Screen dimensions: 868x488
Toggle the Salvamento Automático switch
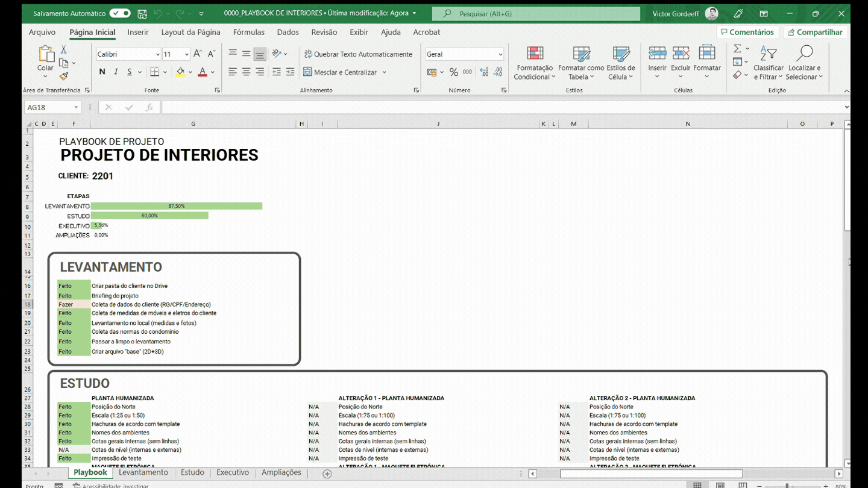[120, 13]
